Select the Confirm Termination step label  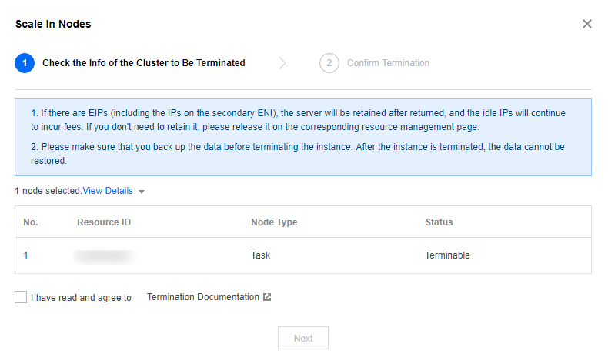[388, 63]
